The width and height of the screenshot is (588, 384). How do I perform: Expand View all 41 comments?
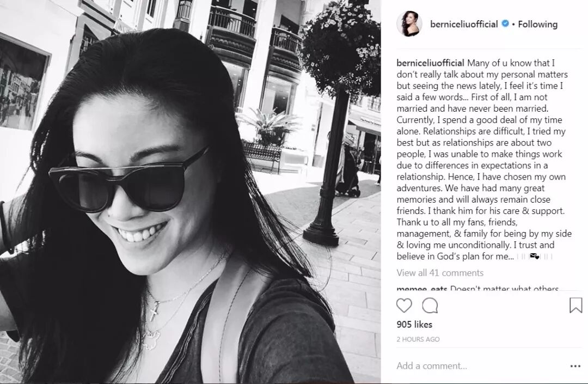pyautogui.click(x=440, y=273)
